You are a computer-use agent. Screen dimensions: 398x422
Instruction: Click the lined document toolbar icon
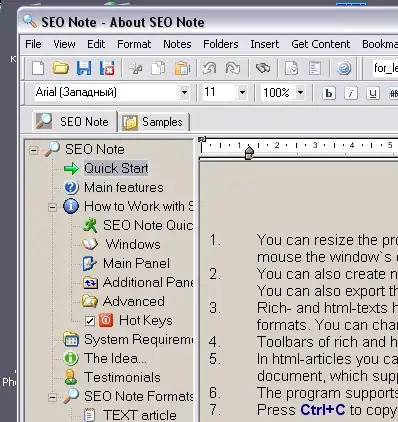[315, 68]
